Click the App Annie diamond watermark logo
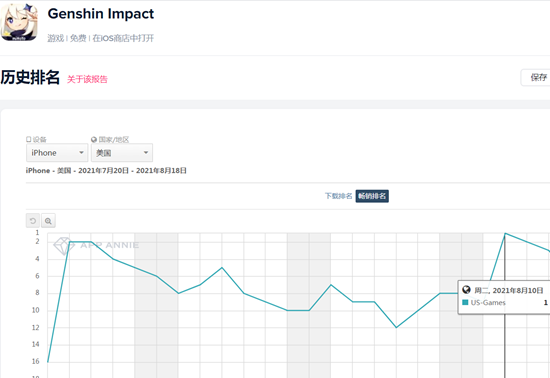Image resolution: width=550 pixels, height=378 pixels. [63, 245]
